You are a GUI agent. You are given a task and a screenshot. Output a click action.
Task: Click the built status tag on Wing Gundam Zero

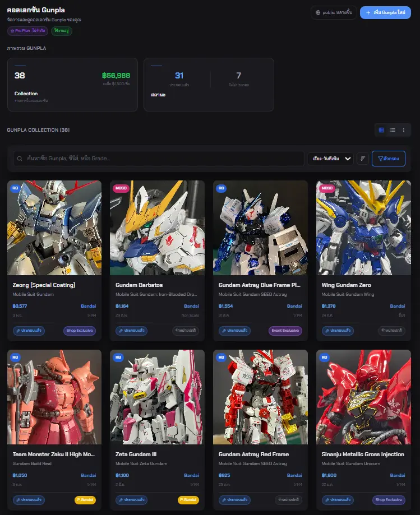338,331
